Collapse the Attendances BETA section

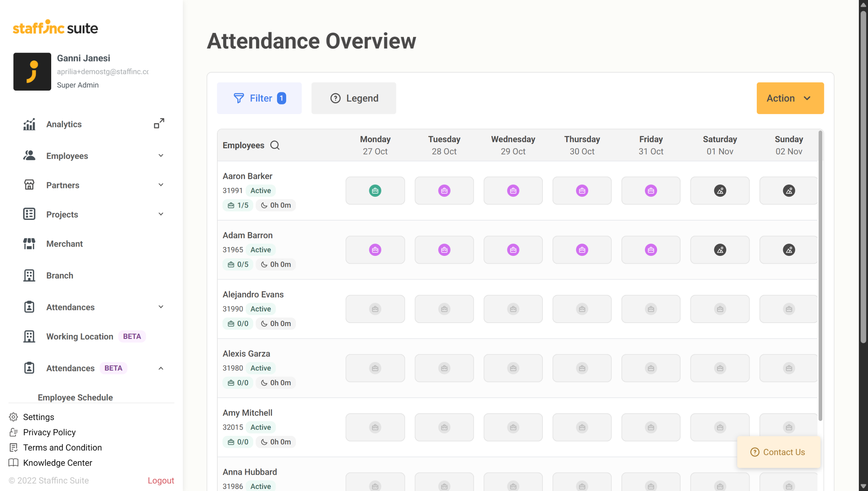point(161,368)
